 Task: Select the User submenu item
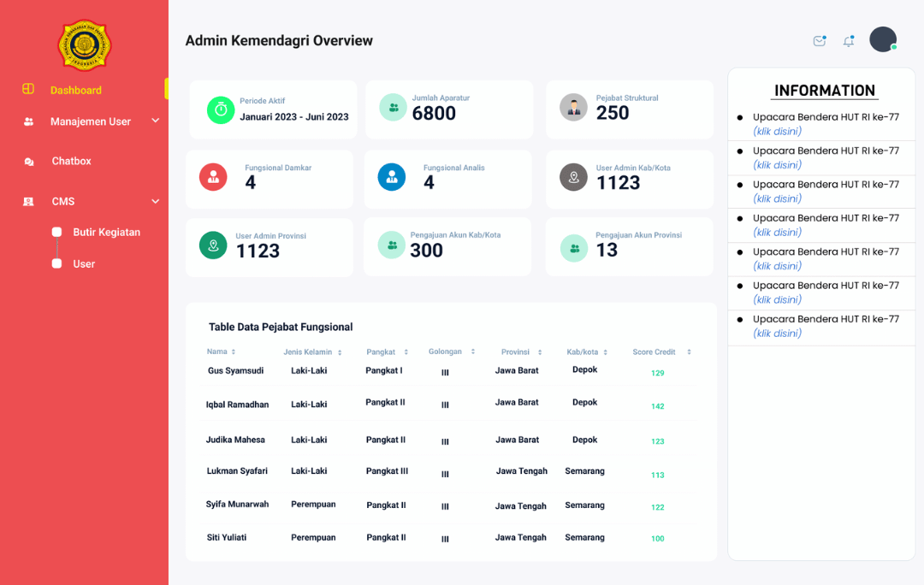pyautogui.click(x=84, y=263)
